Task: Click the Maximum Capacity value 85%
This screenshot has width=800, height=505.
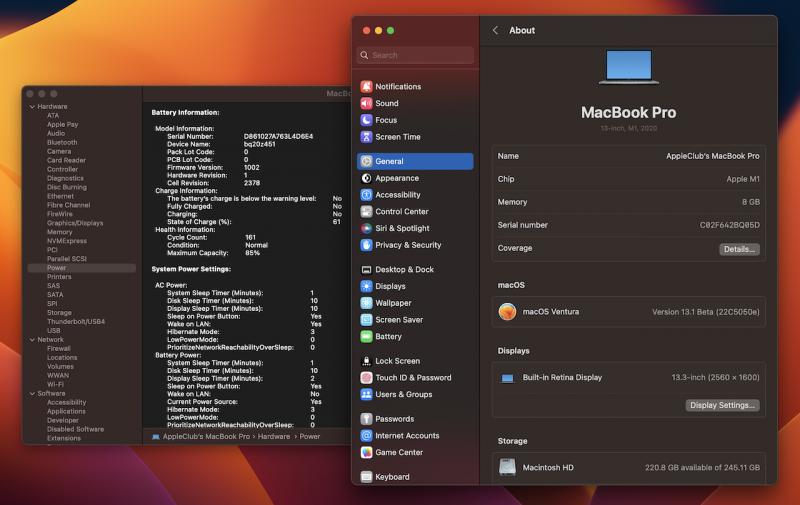Action: pyautogui.click(x=252, y=253)
